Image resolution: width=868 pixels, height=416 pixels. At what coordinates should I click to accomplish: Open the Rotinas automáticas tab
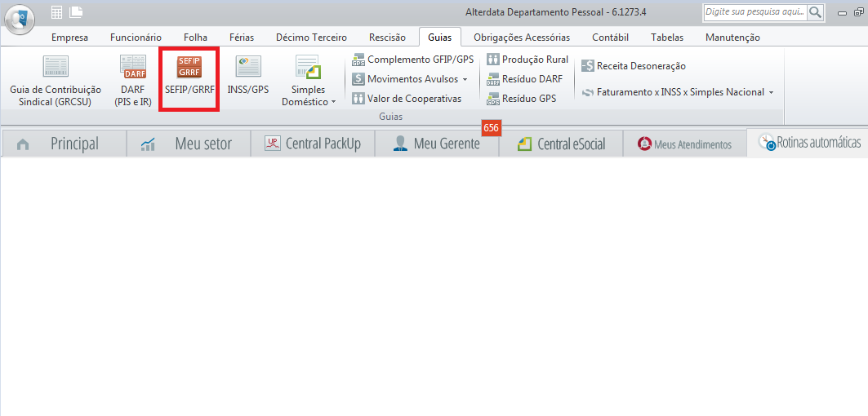[x=808, y=143]
